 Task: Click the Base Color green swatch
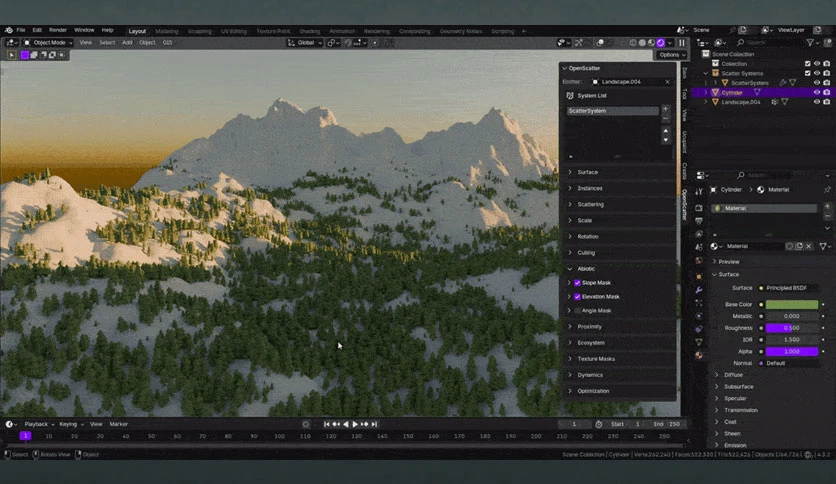click(x=792, y=304)
